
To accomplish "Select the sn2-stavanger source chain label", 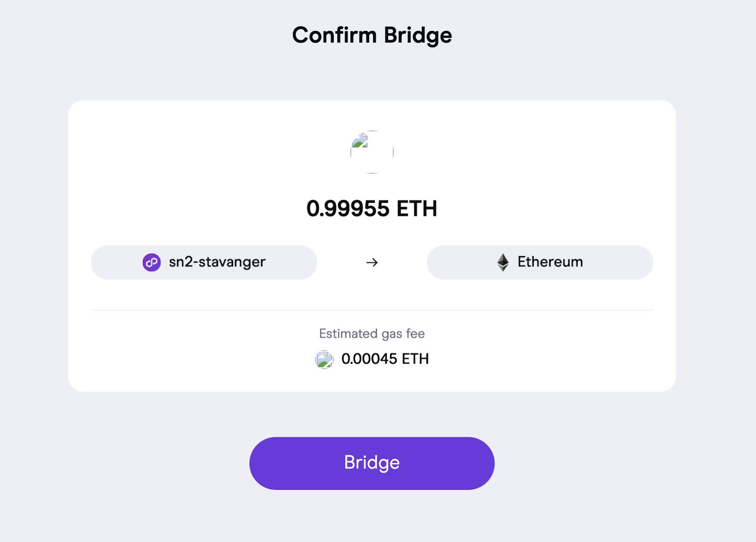I will (217, 262).
